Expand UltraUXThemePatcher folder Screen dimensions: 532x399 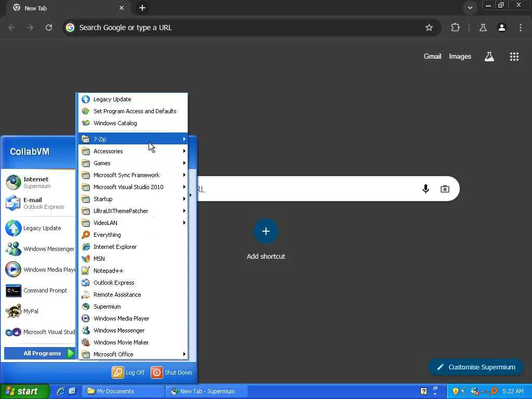pyautogui.click(x=133, y=211)
